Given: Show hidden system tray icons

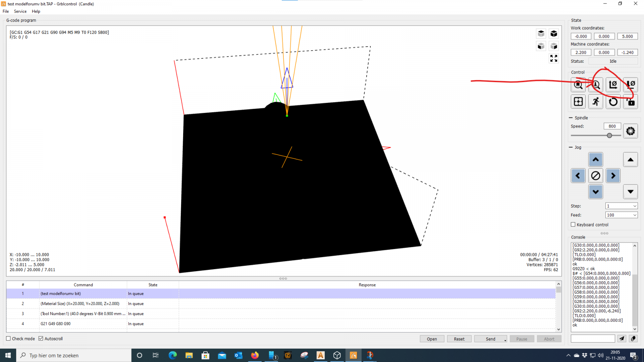Looking at the screenshot, I should pyautogui.click(x=568, y=356).
